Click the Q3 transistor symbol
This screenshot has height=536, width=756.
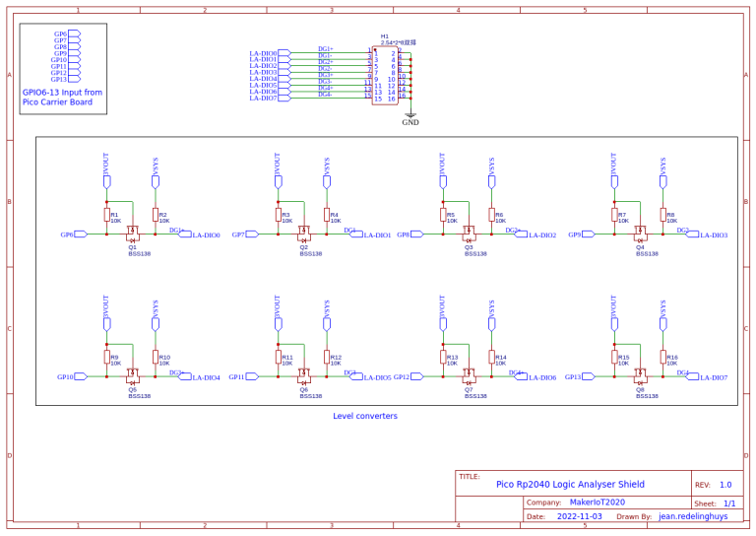pos(470,234)
